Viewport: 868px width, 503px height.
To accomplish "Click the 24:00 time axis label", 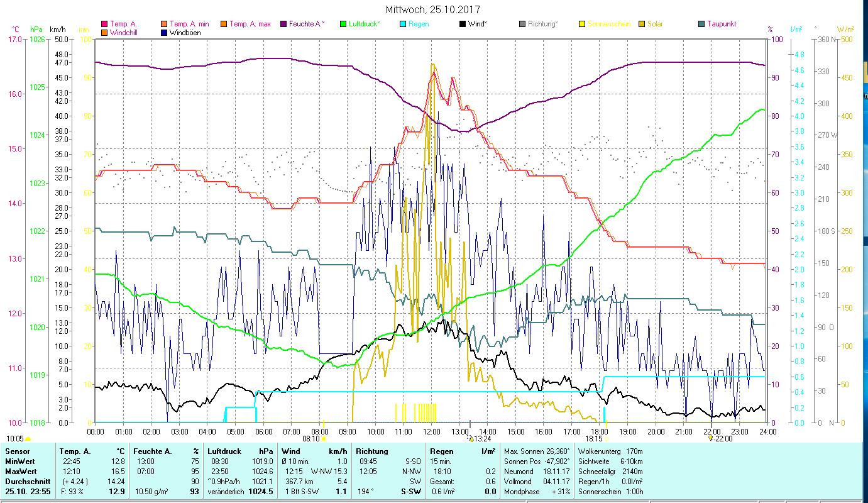I will [x=767, y=431].
